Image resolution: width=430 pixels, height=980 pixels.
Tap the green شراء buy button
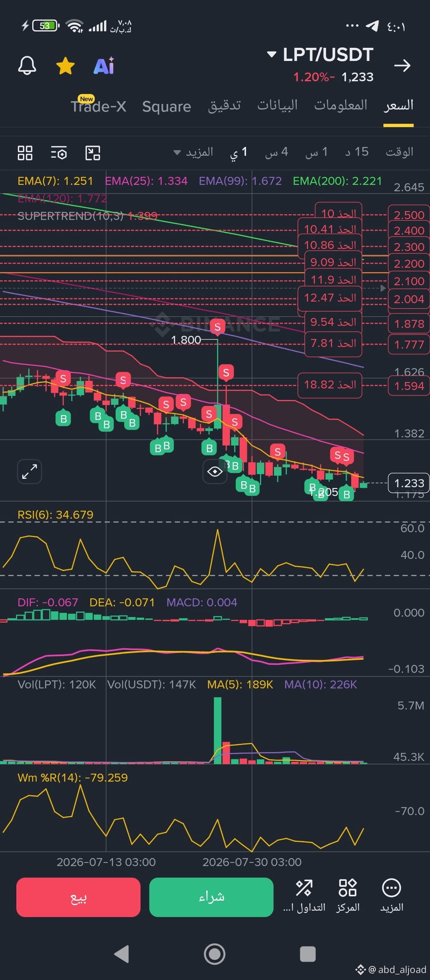pyautogui.click(x=211, y=897)
